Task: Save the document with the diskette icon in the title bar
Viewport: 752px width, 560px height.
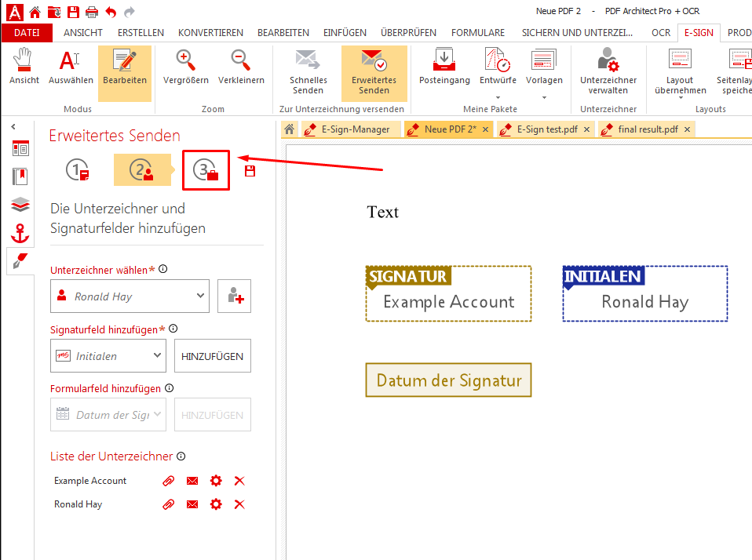Action: click(x=73, y=12)
